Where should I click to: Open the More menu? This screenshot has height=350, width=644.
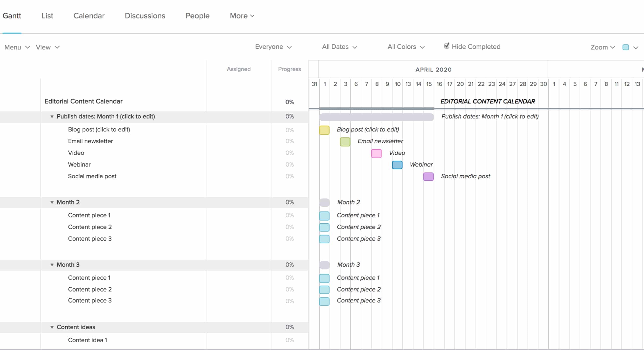pos(241,16)
